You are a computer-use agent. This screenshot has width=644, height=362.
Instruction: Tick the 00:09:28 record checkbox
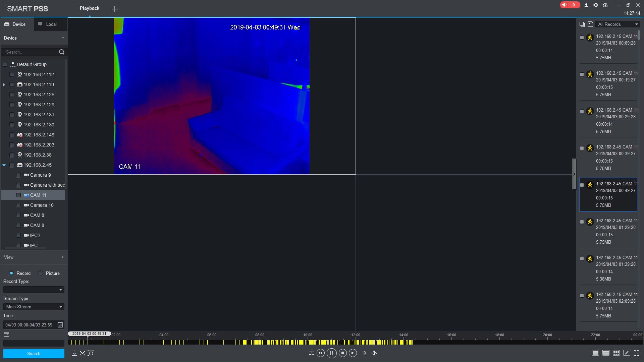coord(582,38)
